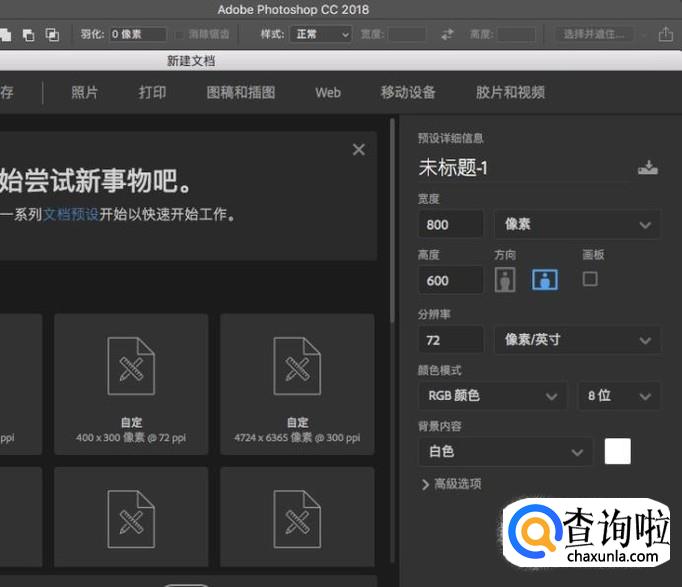Screen dimensions: 682x587
Task: Open the 8 位 bit depth dropdown
Action: point(619,396)
